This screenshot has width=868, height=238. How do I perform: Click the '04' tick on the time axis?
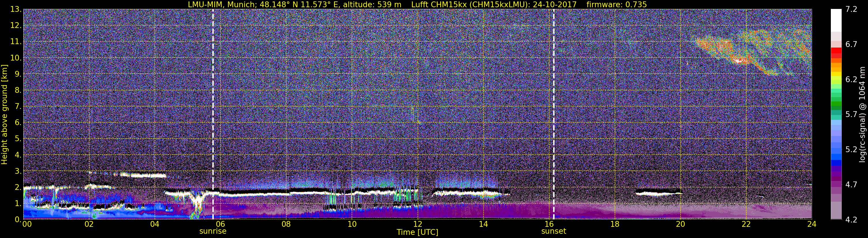tap(155, 224)
